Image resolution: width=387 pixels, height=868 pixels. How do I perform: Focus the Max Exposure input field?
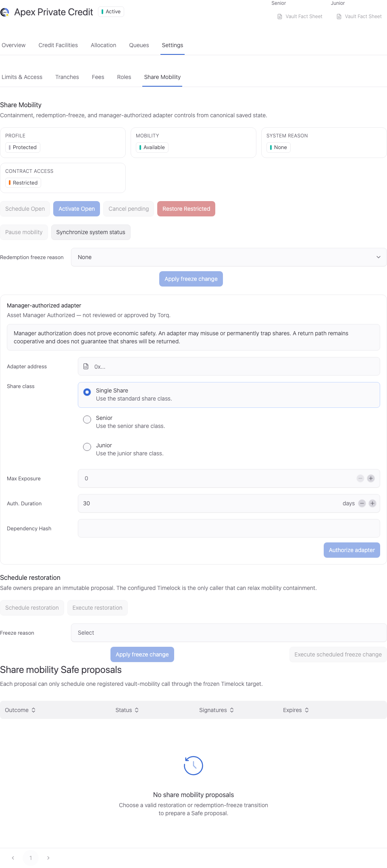[229, 478]
